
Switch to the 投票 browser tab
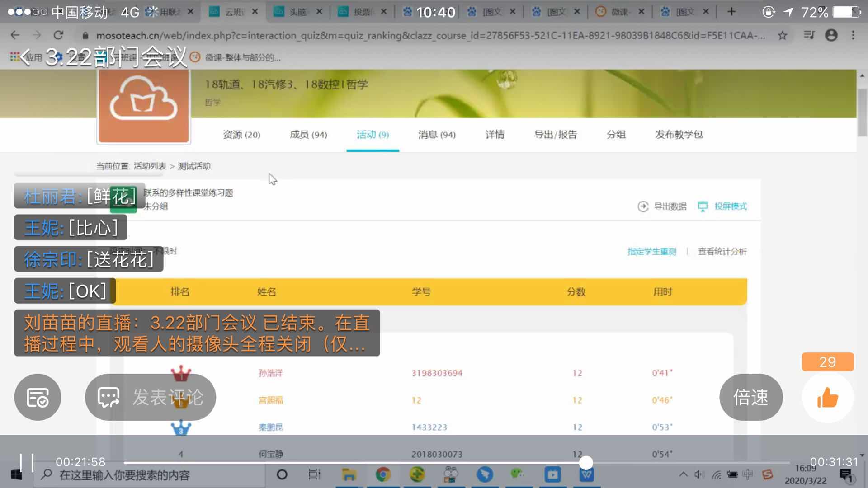click(363, 12)
